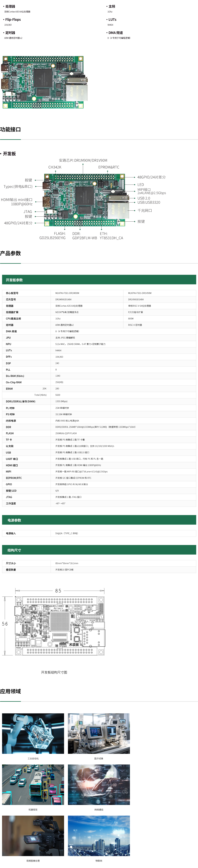Viewport: 198px width, 868px height.
Task: Click the 应用领域 section heading
Action: pos(10,691)
